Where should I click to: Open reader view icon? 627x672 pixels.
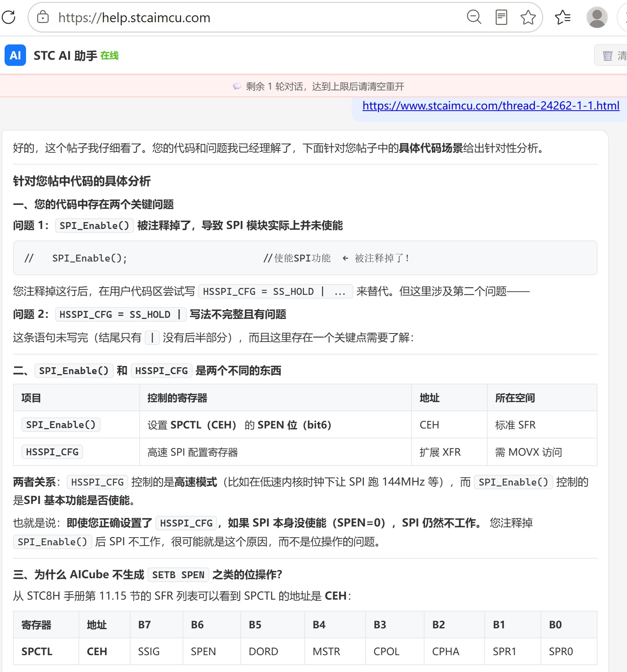(x=501, y=17)
